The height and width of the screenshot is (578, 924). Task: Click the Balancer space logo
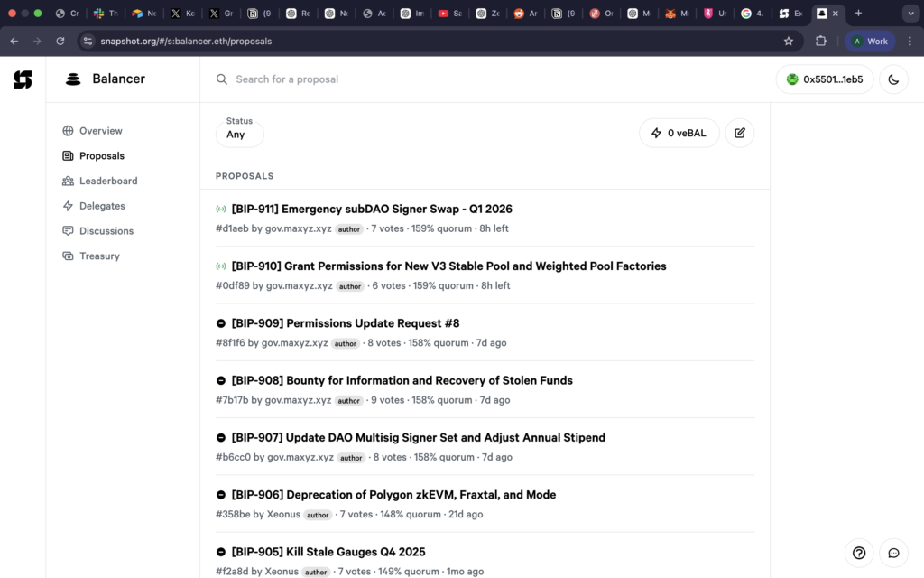pyautogui.click(x=73, y=79)
